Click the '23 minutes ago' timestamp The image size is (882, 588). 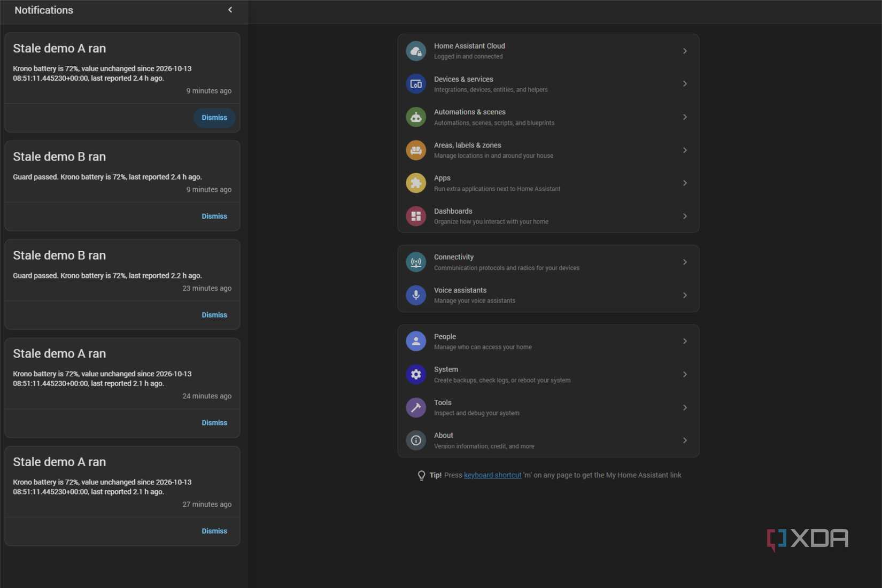click(207, 288)
